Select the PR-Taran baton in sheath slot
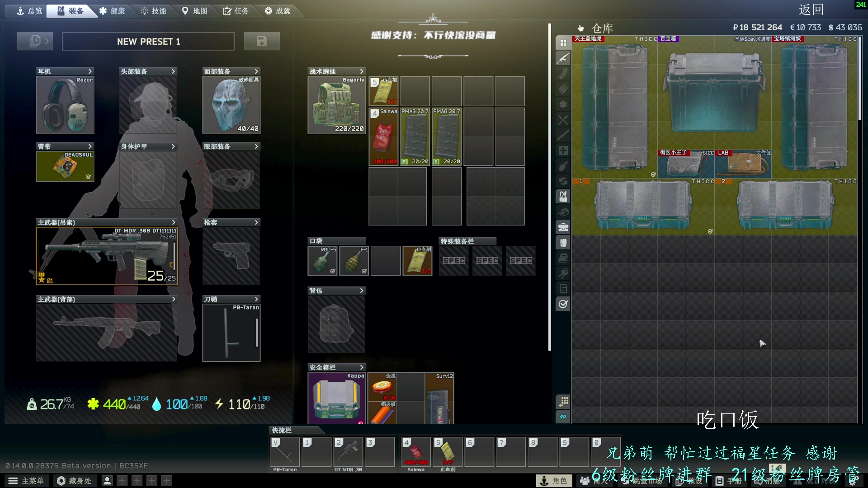868x488 pixels. click(x=231, y=333)
